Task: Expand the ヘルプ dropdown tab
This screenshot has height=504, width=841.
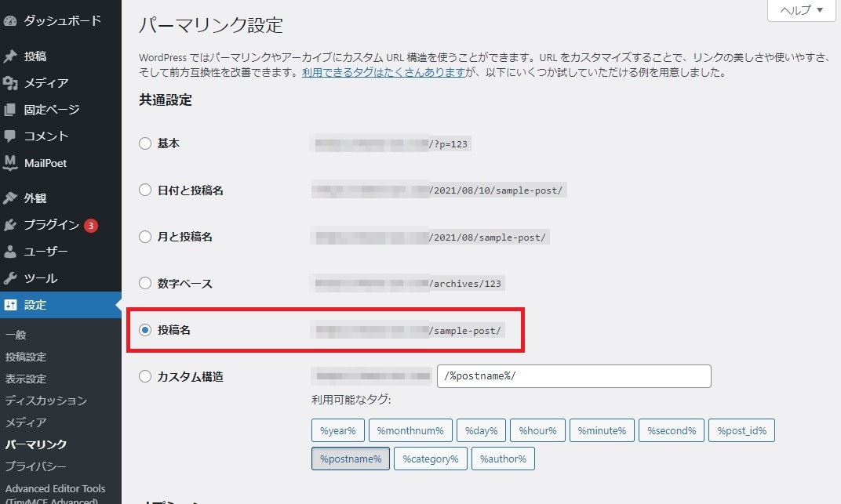Action: (801, 10)
